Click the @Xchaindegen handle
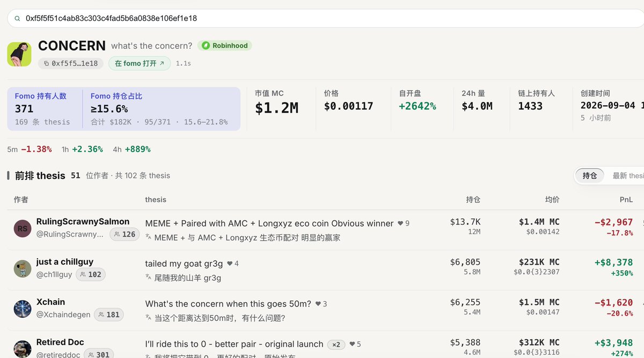 [63, 315]
